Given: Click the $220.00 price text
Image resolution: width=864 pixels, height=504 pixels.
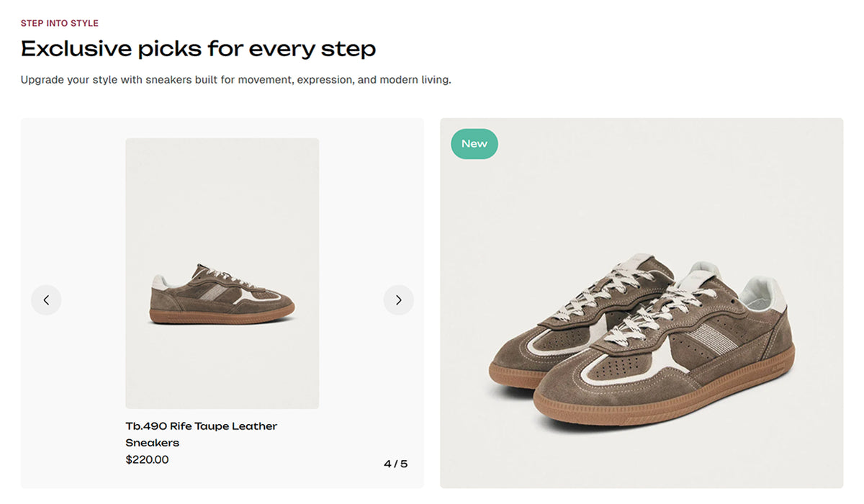Looking at the screenshot, I should click(x=147, y=459).
